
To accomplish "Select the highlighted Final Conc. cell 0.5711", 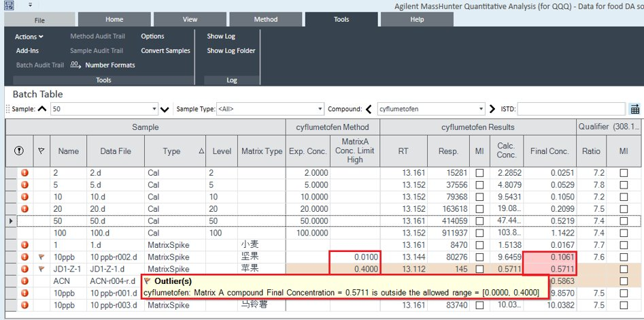I will pos(550,270).
